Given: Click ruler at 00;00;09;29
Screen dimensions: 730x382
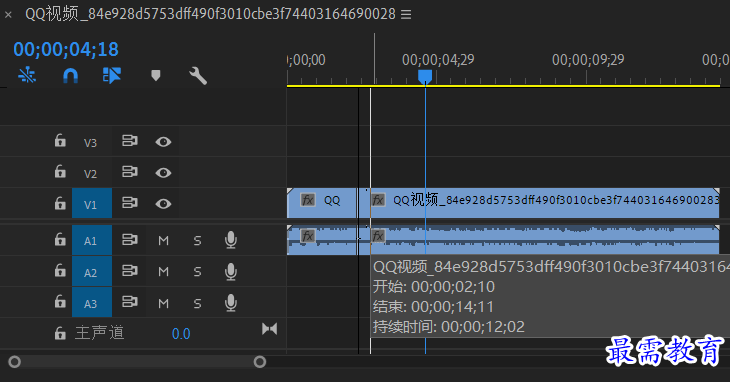Looking at the screenshot, I should pyautogui.click(x=588, y=60).
